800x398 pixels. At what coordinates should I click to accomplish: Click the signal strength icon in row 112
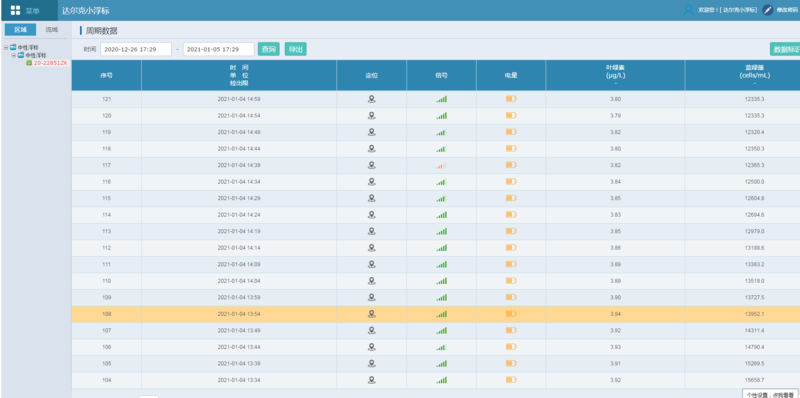441,247
